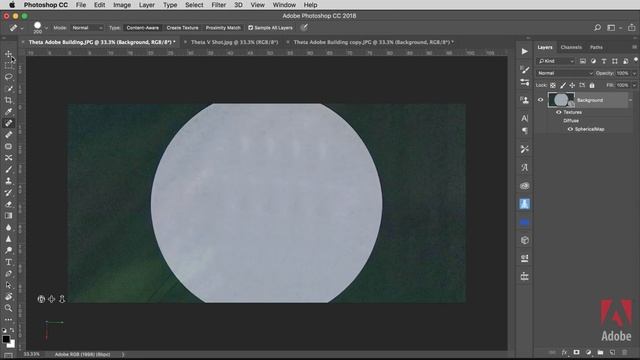This screenshot has width=640, height=360.
Task: Open the Layer menu
Action: click(x=147, y=5)
